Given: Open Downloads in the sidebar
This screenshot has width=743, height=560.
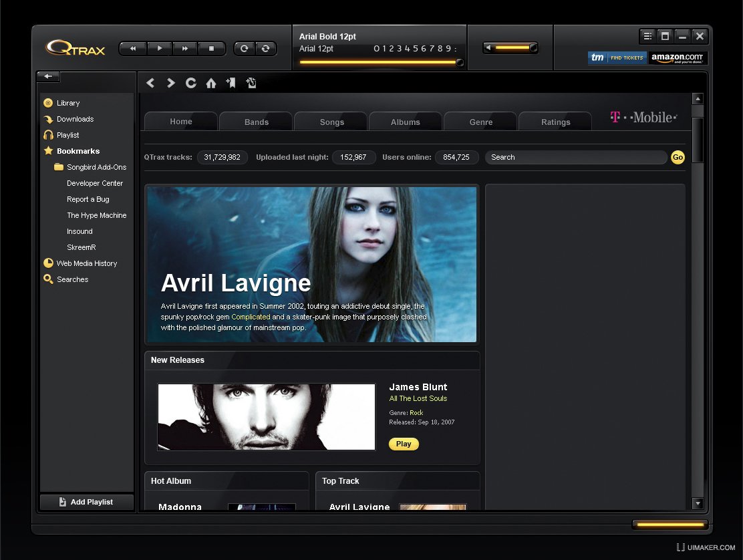Looking at the screenshot, I should 74,119.
